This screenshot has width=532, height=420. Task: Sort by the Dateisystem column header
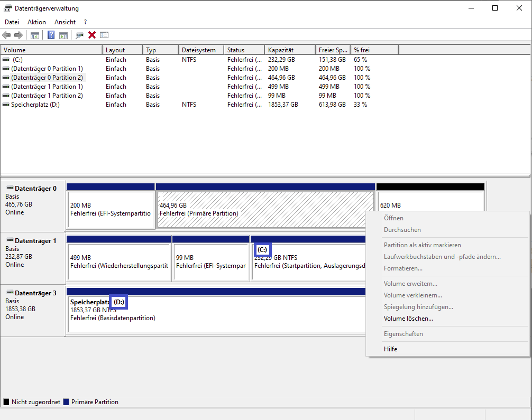pos(201,50)
